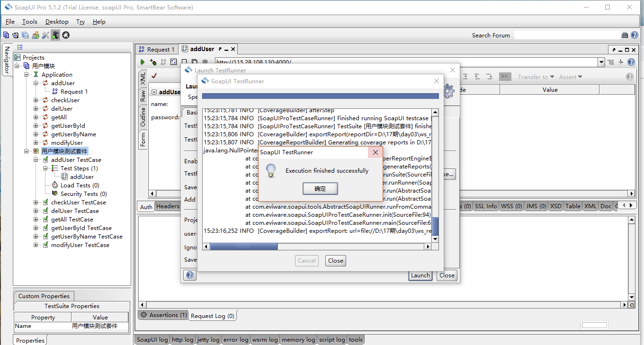Expand the delUser operation node
Image resolution: width=644 pixels, height=345 pixels.
[36, 108]
